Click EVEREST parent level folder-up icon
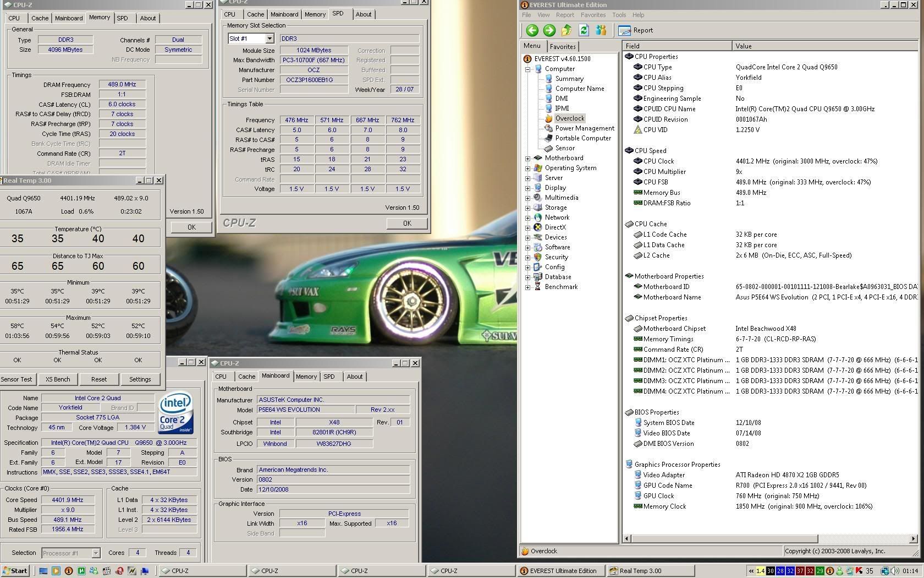The height and width of the screenshot is (578, 924). (566, 30)
